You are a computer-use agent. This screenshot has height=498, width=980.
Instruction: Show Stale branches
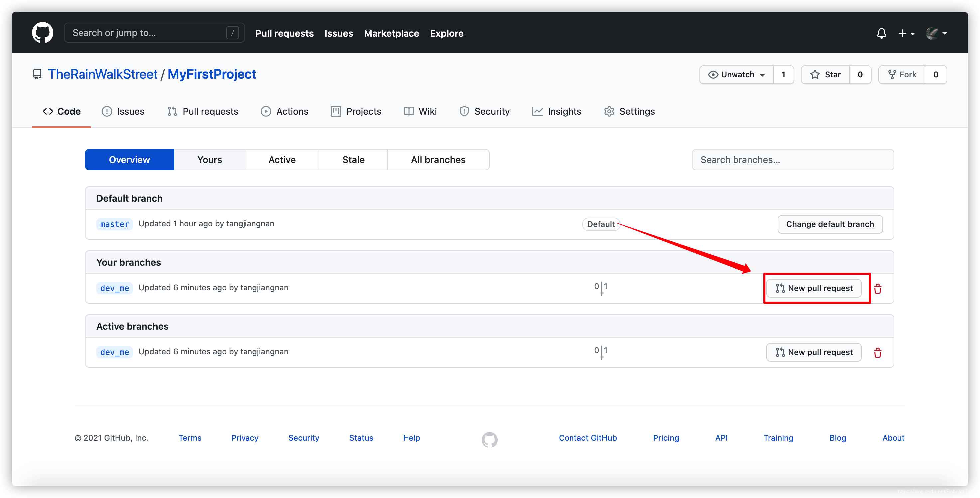[x=353, y=159]
